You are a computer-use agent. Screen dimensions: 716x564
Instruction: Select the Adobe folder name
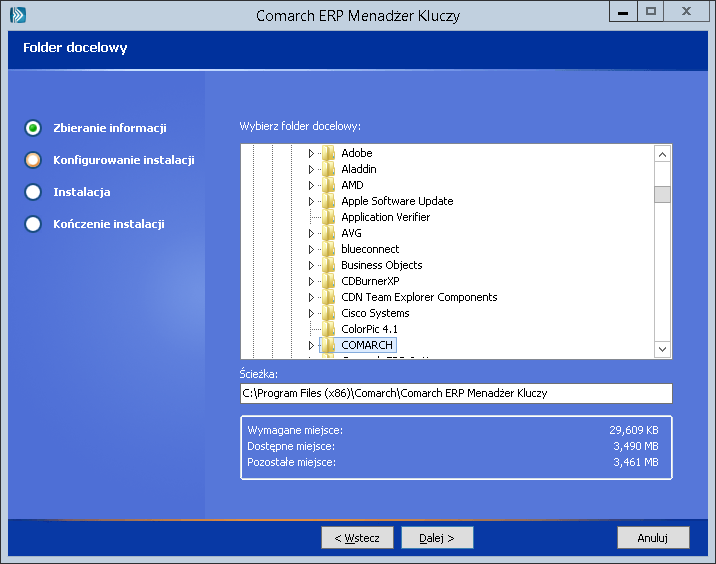357,153
